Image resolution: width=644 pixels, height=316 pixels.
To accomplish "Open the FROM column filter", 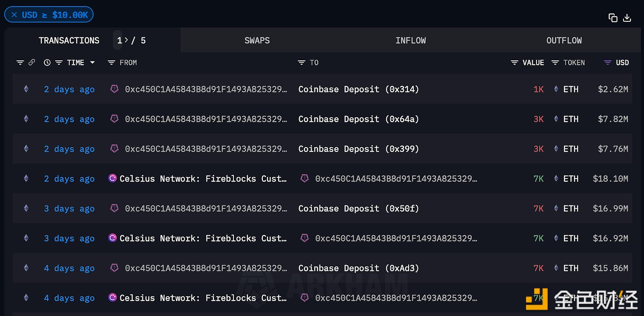I will click(111, 62).
